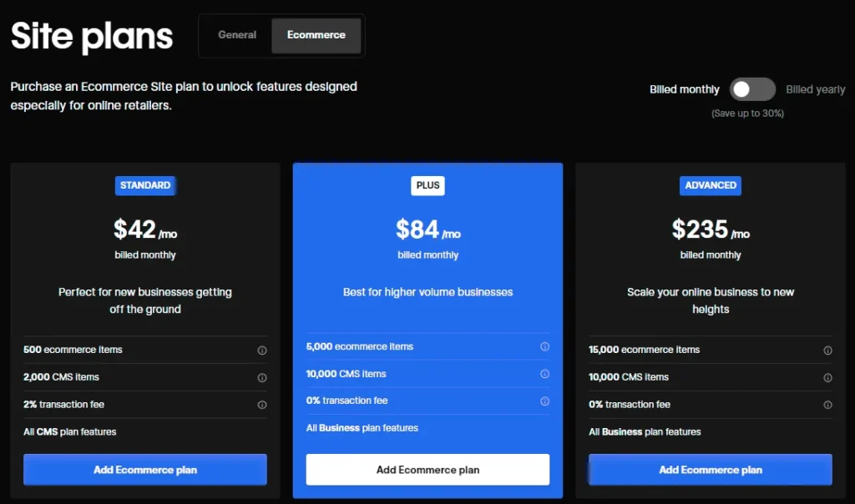Add the Standard Ecommerce plan
Image resolution: width=855 pixels, height=504 pixels.
click(x=145, y=470)
